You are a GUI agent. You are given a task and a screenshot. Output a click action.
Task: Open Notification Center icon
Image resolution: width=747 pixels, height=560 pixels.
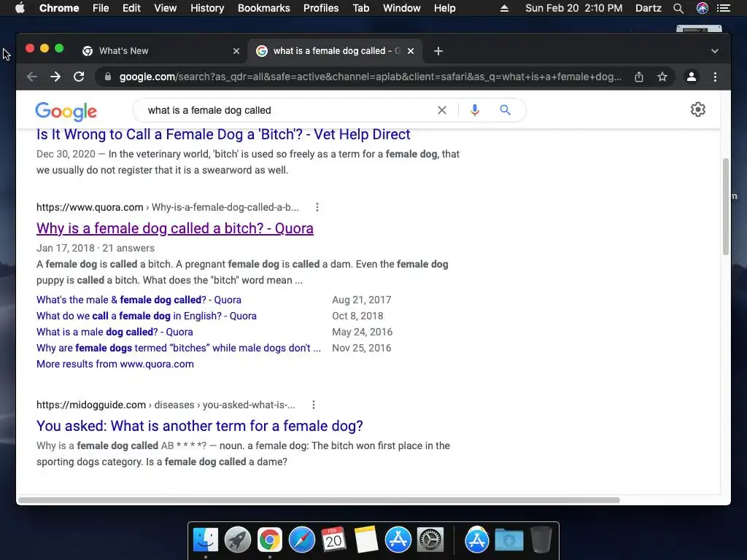coord(723,8)
